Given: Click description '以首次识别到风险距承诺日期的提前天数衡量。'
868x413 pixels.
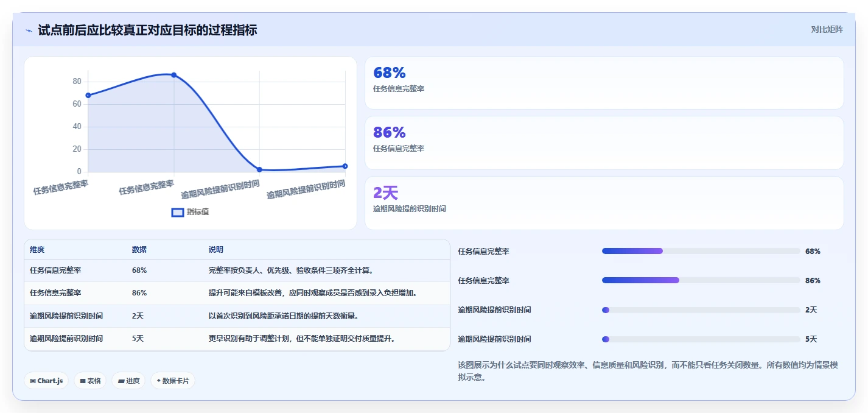Looking at the screenshot, I should coord(284,316).
